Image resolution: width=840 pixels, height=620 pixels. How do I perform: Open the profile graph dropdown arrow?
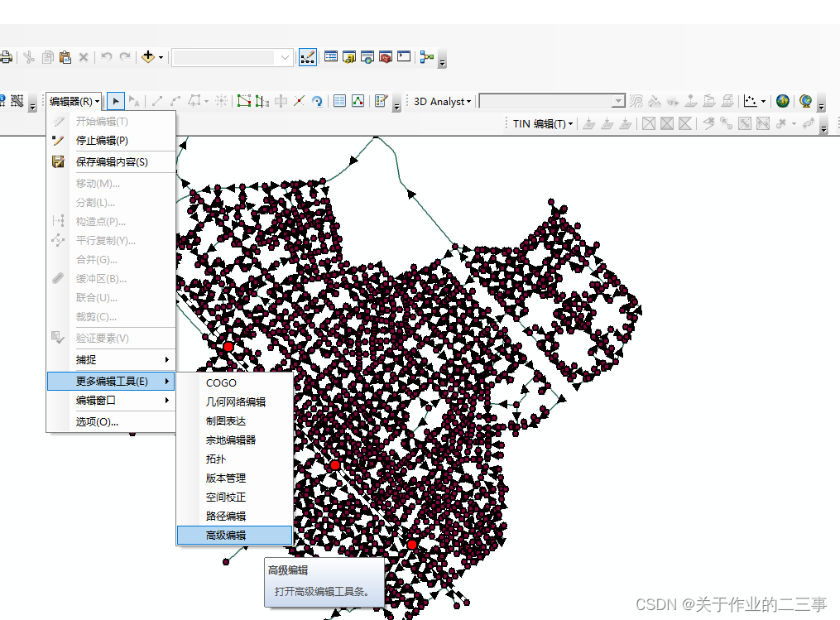[x=763, y=101]
